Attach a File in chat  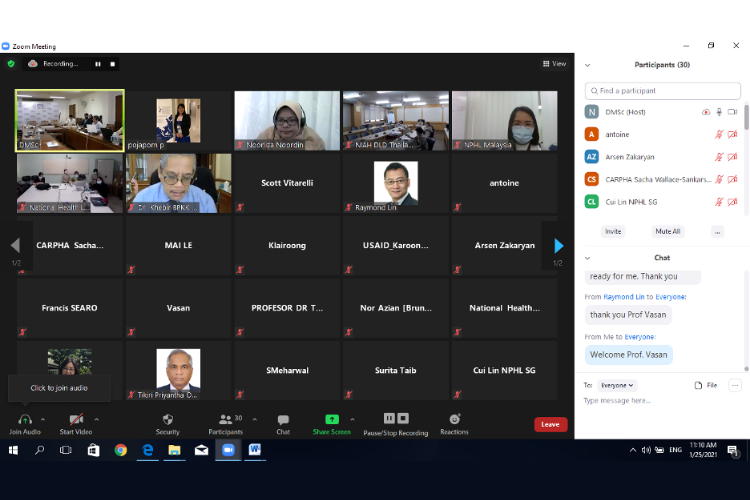706,385
